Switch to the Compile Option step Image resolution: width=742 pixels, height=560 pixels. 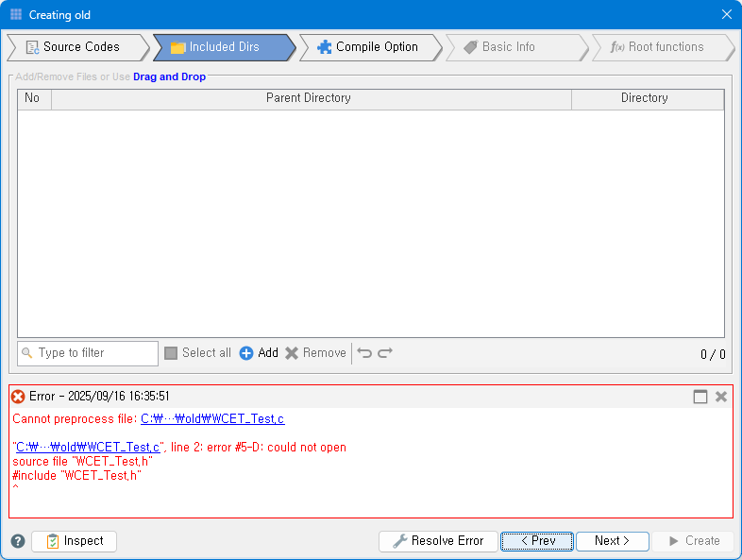point(368,47)
